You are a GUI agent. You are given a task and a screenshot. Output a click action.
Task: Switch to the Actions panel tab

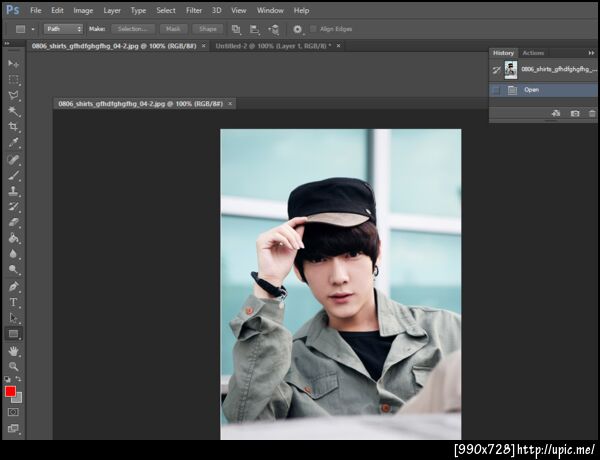pyautogui.click(x=533, y=53)
